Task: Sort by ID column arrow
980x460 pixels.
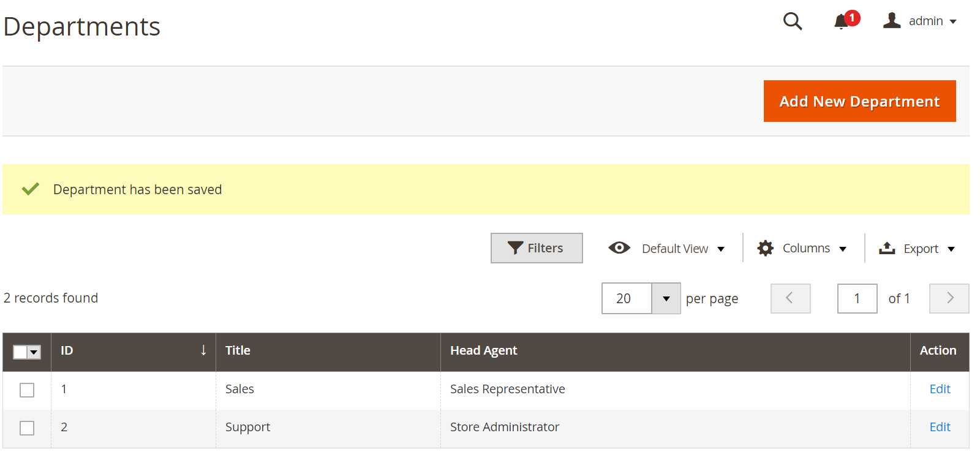Action: click(x=203, y=350)
